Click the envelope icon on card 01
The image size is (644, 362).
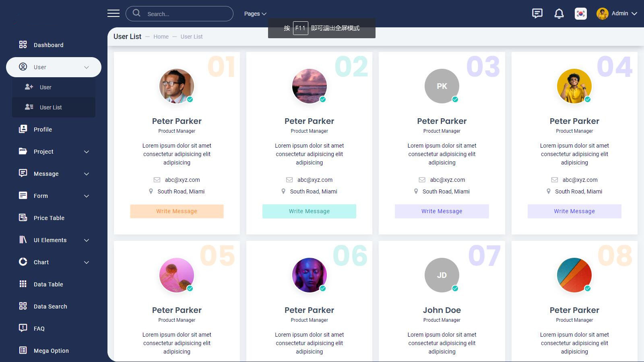point(157,180)
